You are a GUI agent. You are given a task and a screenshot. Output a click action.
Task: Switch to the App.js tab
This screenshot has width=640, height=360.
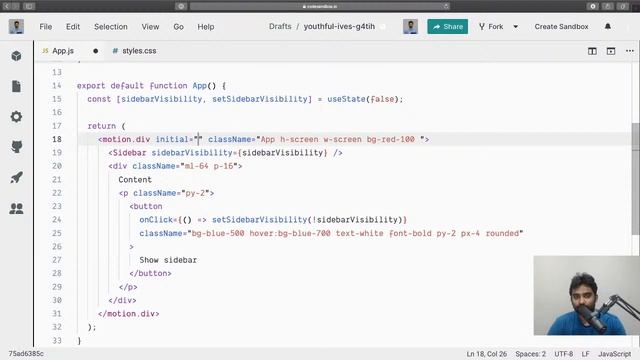[62, 51]
